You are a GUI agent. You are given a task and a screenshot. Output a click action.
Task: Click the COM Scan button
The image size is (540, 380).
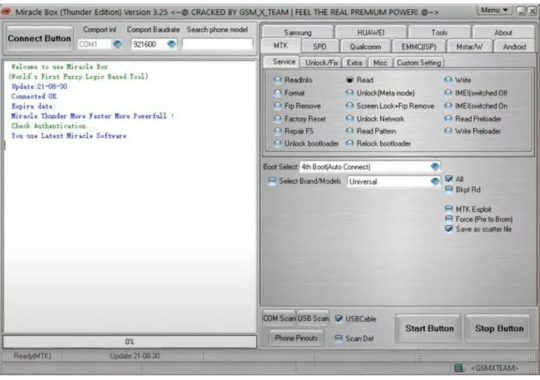tap(279, 318)
